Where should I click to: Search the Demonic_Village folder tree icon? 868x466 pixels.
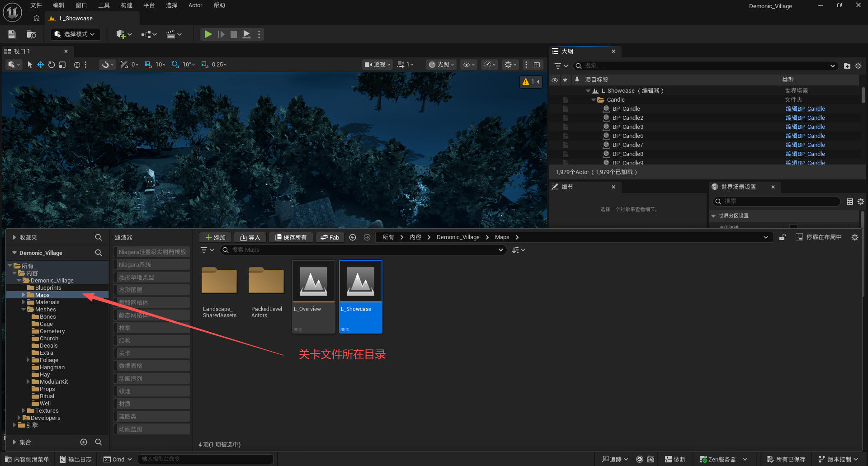(99, 253)
